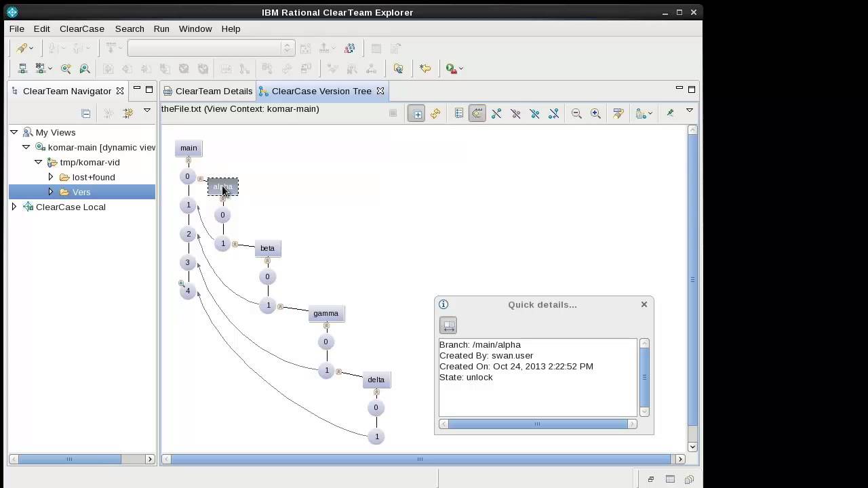Click the users group icon in top toolbar
This screenshot has width=868, height=488.
click(x=349, y=48)
